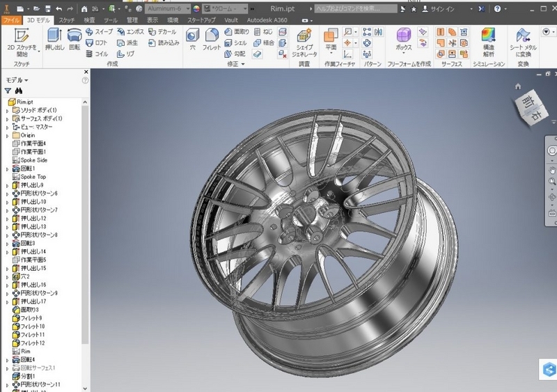Expand the Origin folder node
Viewport: 557px width, 392px height.
pyautogui.click(x=7, y=136)
